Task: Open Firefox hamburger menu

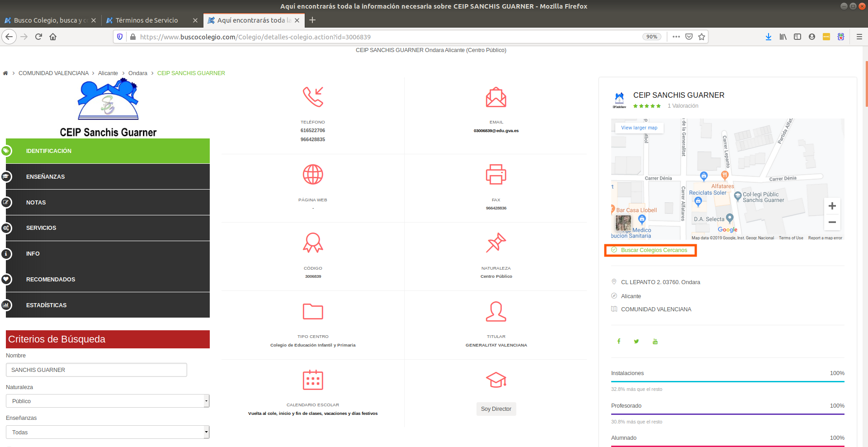Action: pyautogui.click(x=859, y=37)
